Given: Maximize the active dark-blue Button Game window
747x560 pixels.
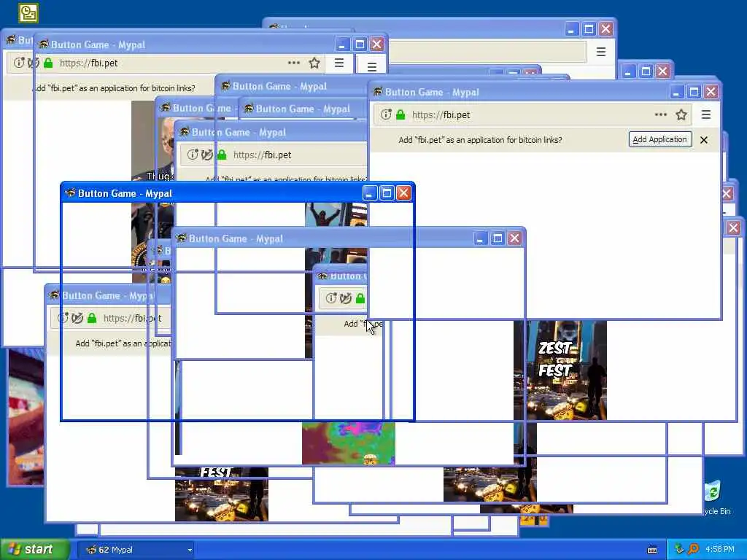Looking at the screenshot, I should [x=387, y=192].
